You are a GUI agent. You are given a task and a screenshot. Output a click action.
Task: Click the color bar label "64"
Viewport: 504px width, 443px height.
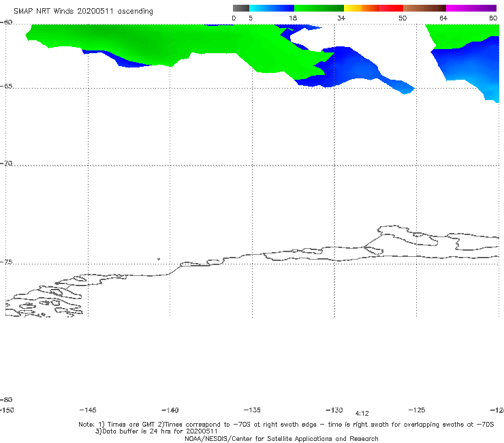(443, 18)
